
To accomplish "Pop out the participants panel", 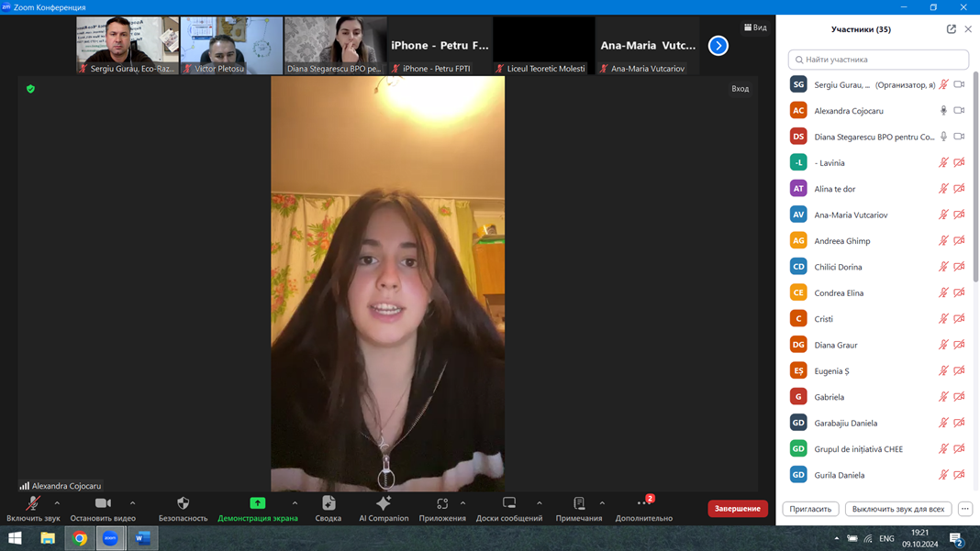I will coord(951,29).
